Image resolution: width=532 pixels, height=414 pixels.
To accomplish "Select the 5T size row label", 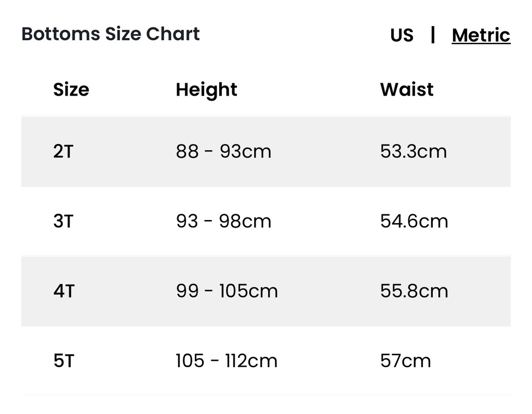I will [64, 360].
